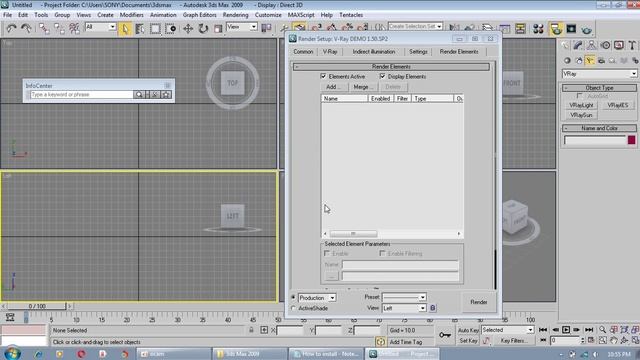Open the Production render mode dropdown
The image size is (640, 360).
[x=317, y=298]
